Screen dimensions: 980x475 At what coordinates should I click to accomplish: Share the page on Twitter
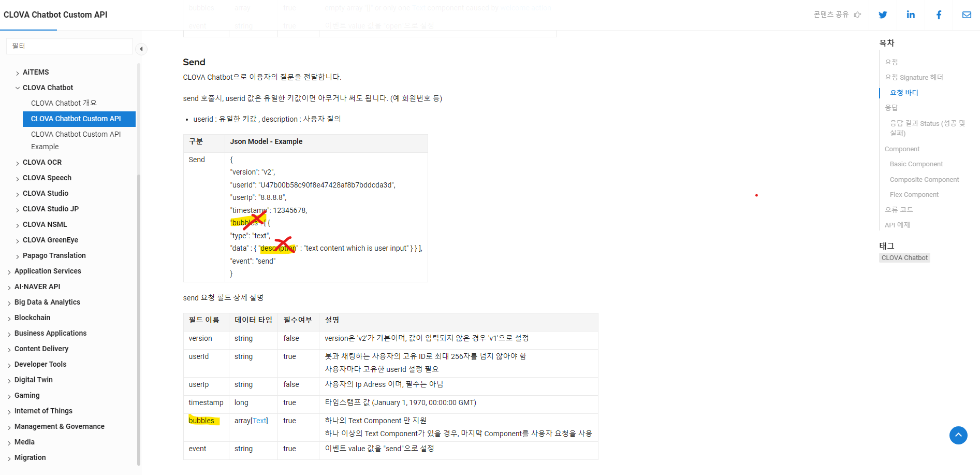883,15
